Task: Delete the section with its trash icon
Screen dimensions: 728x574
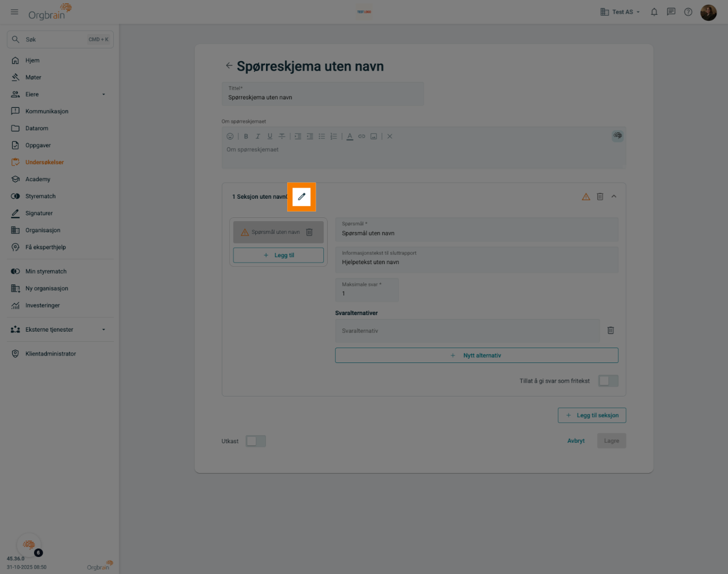Action: click(x=600, y=197)
